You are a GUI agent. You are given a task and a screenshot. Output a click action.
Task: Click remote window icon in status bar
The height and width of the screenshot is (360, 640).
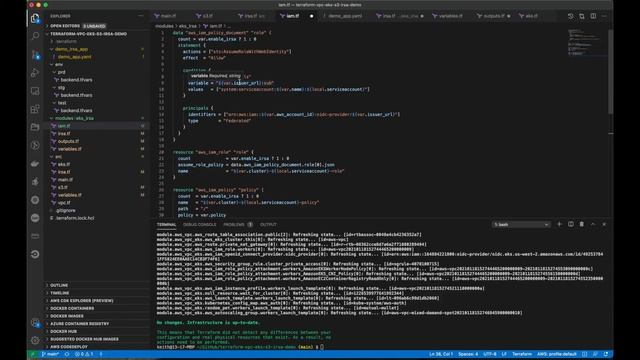click(32, 354)
